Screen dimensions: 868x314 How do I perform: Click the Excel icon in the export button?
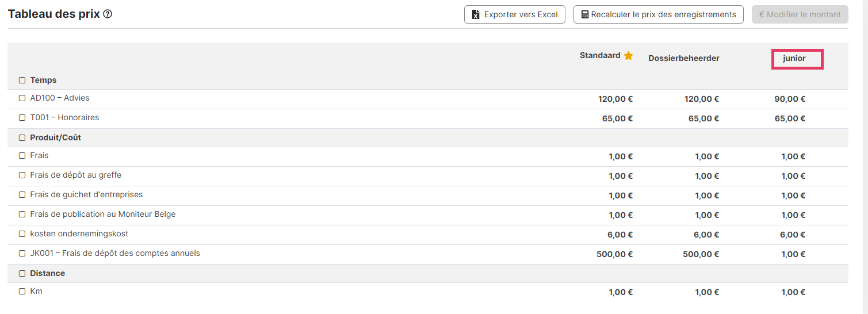click(476, 14)
